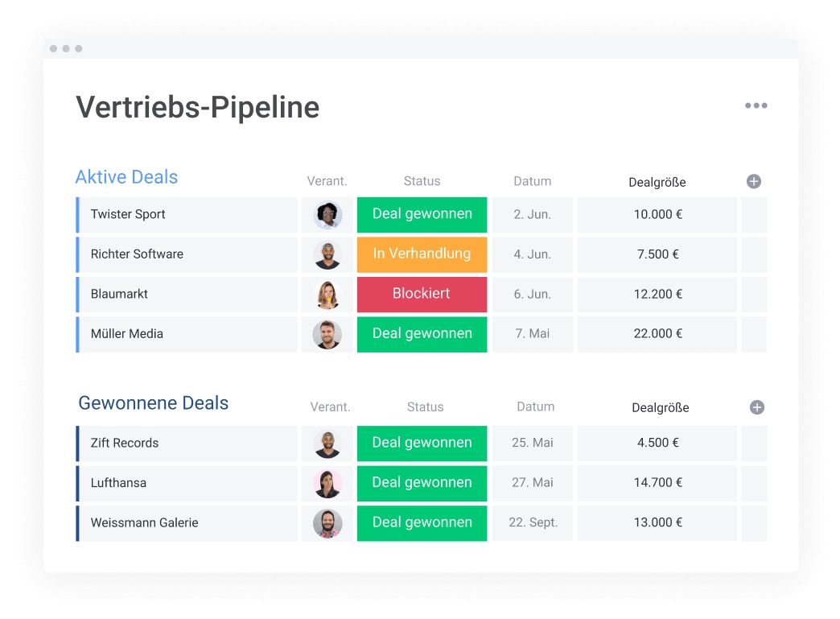Select the Richter Software assignee avatar
840x619 pixels.
coord(327,254)
